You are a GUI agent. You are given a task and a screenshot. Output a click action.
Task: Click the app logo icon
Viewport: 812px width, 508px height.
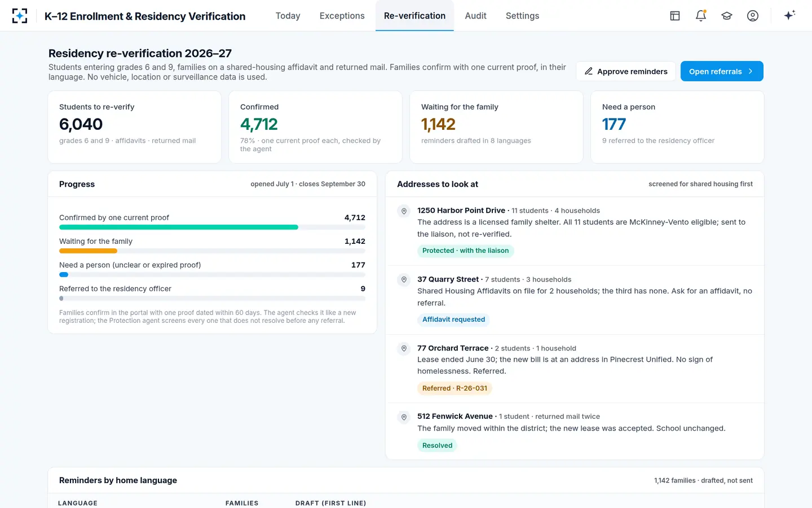[x=20, y=16]
